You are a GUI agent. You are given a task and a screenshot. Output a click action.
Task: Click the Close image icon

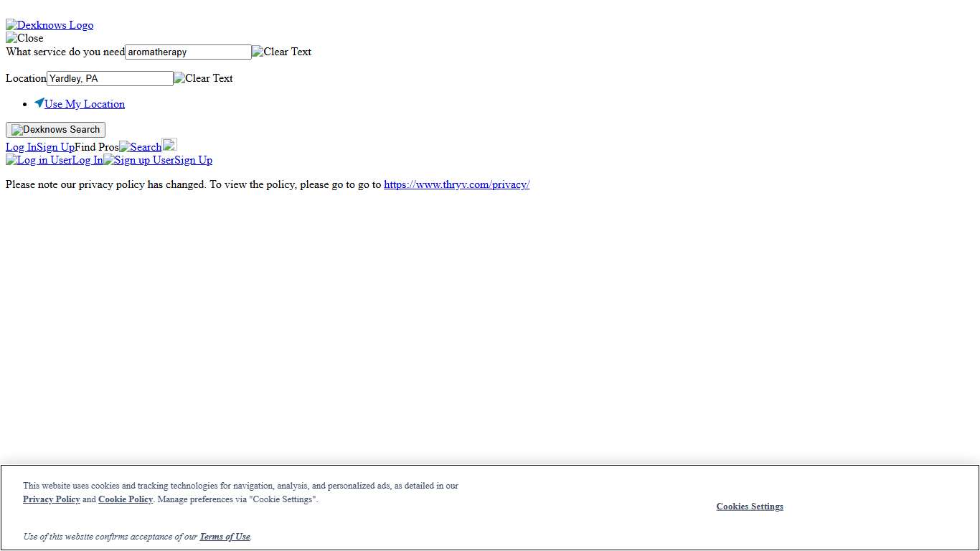point(24,38)
